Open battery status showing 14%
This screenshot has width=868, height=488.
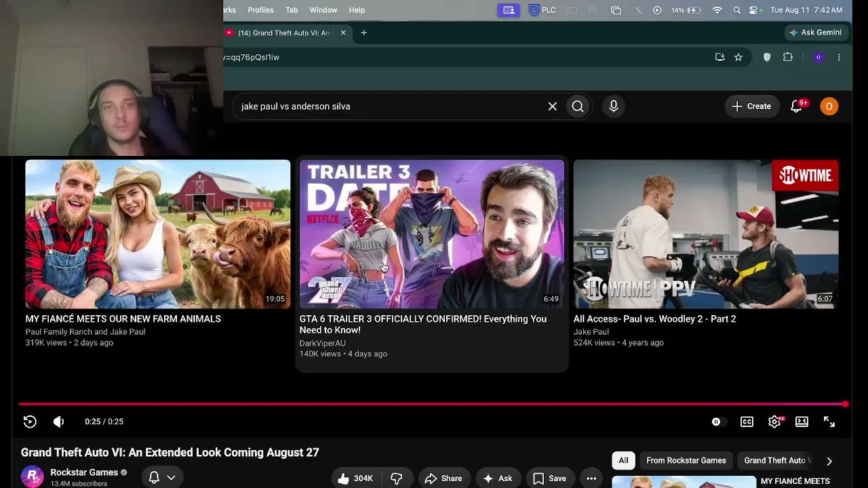(686, 10)
